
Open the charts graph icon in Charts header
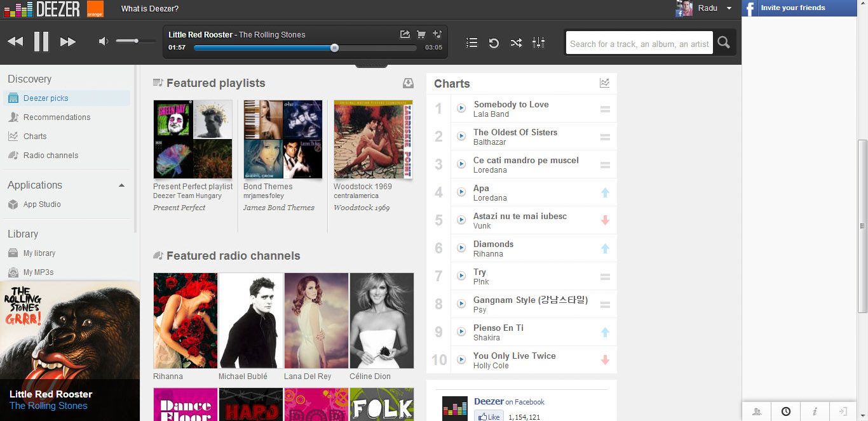pyautogui.click(x=604, y=83)
